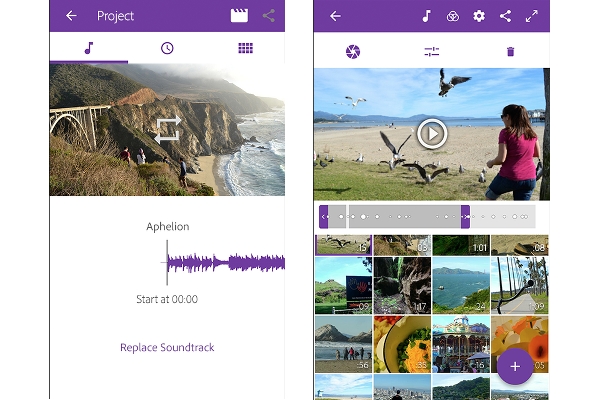Open the :33 food bowl clip
The width and height of the screenshot is (600, 400).
[402, 344]
